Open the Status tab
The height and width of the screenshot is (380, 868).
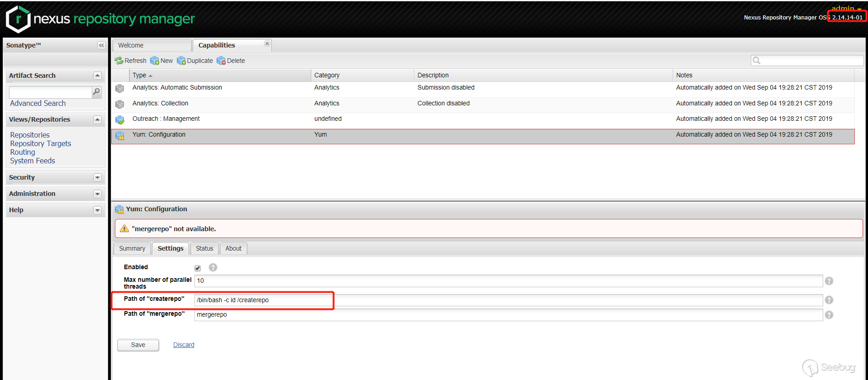point(204,248)
